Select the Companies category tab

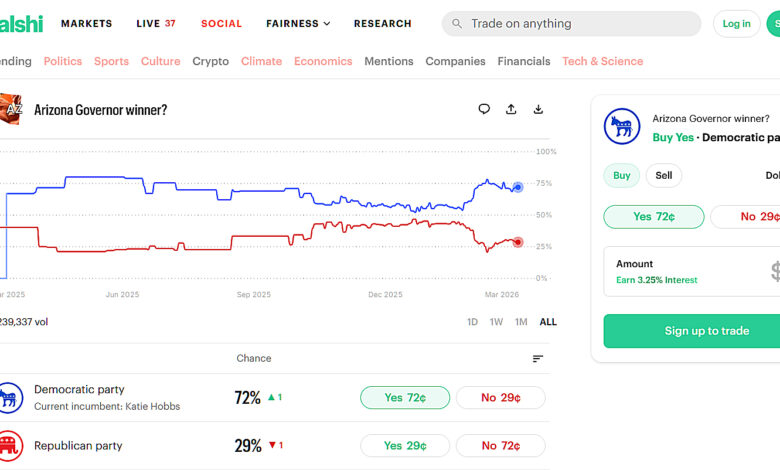pos(455,61)
